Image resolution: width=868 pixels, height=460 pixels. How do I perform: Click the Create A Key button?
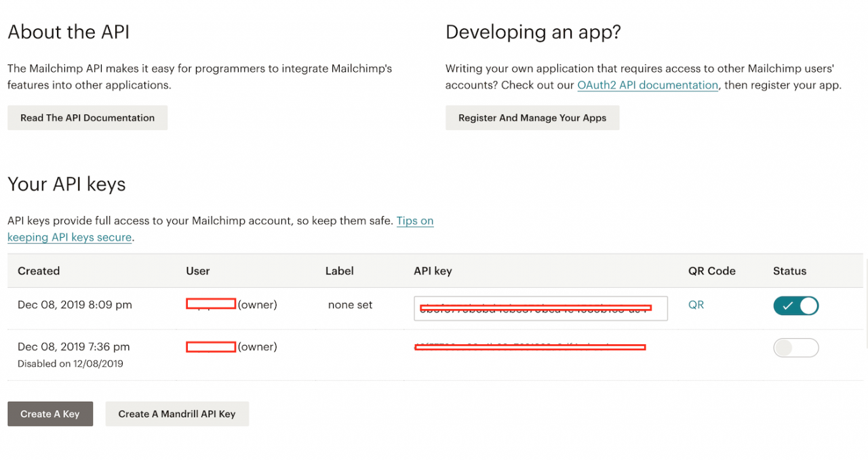pos(50,414)
